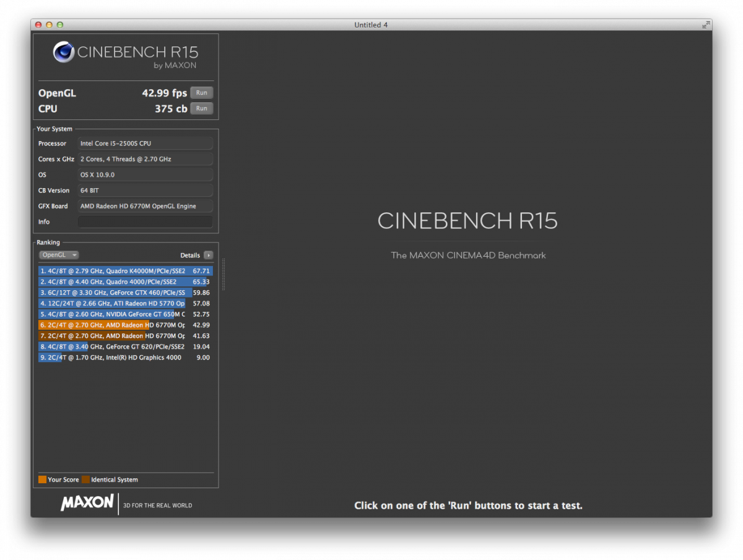Click the OS value OS X 10.9.0

click(145, 174)
